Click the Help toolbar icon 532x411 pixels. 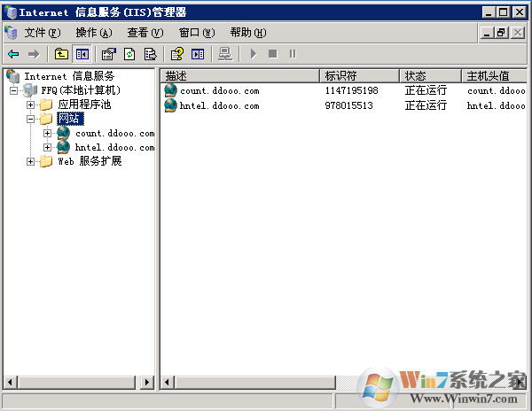pyautogui.click(x=177, y=54)
